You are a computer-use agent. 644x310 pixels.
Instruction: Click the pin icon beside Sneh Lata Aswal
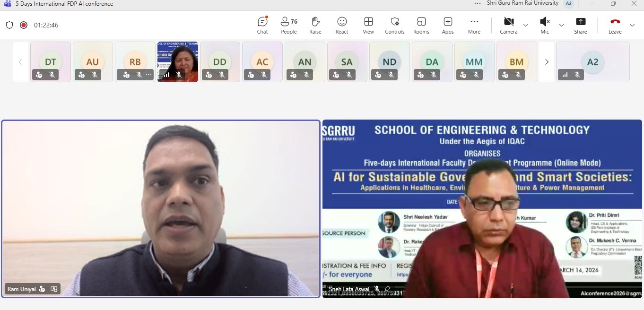pyautogui.click(x=388, y=289)
